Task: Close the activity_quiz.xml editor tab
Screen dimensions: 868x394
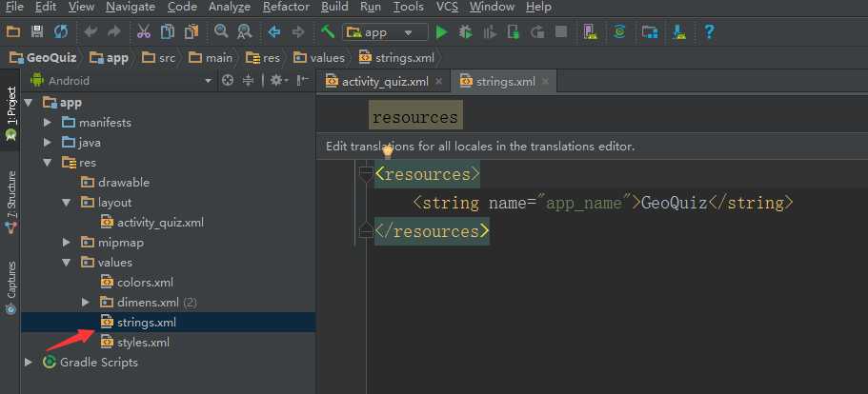Action: point(439,81)
